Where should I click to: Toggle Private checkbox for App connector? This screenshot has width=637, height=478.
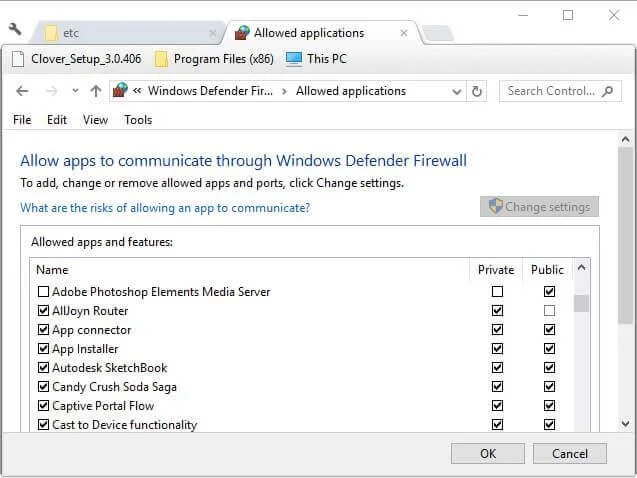tap(497, 329)
